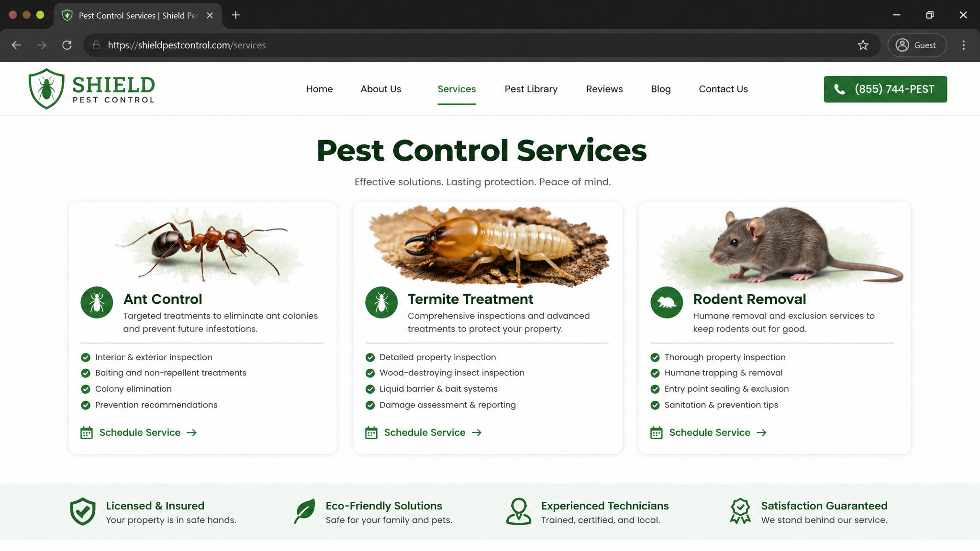Viewport: 980px width, 551px height.
Task: Click the calendar icon under Termite Treatment
Action: [371, 433]
